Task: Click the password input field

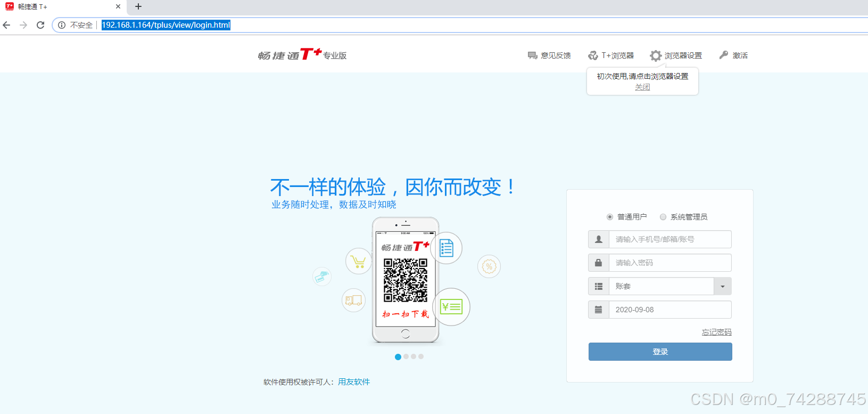Action: 670,263
